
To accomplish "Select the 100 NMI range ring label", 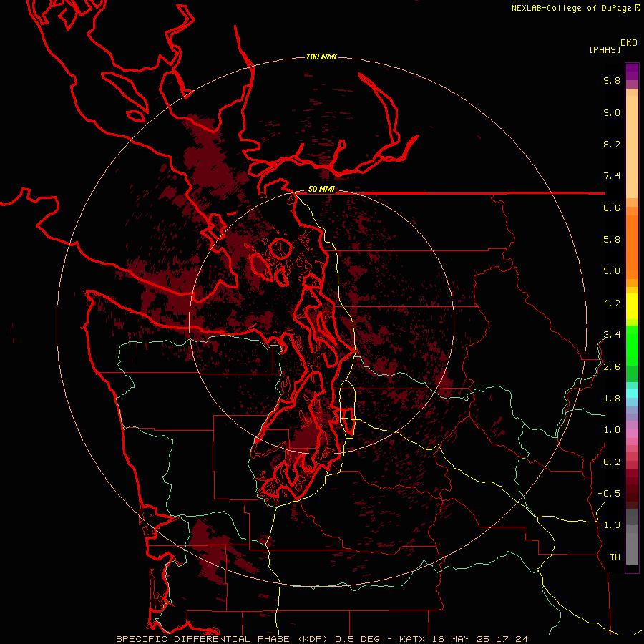I will tap(321, 57).
